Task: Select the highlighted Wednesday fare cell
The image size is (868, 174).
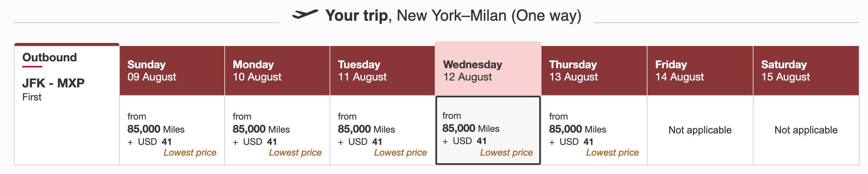Action: (x=488, y=130)
